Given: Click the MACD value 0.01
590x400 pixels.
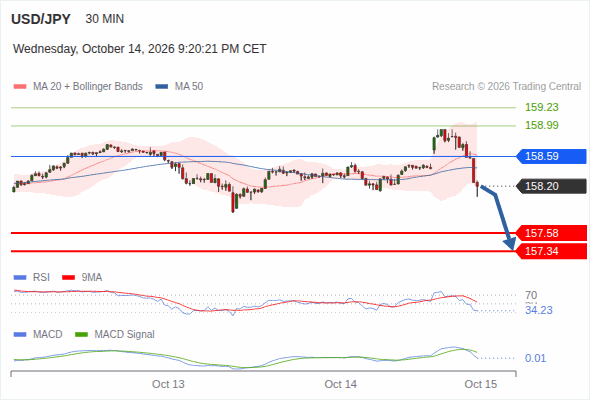Looking at the screenshot, I should coord(535,358).
